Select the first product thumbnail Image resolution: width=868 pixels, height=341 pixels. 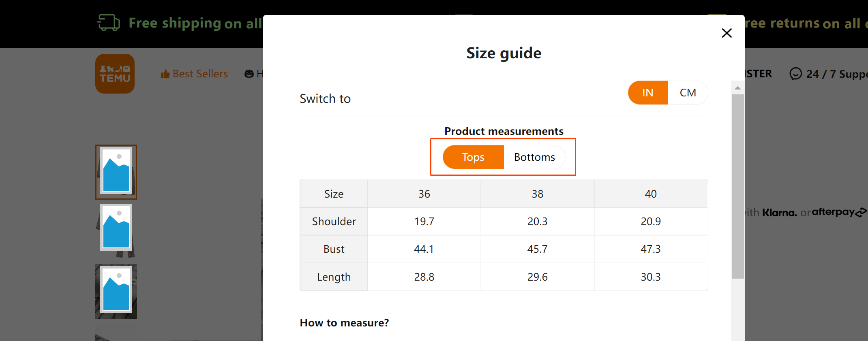(x=116, y=172)
